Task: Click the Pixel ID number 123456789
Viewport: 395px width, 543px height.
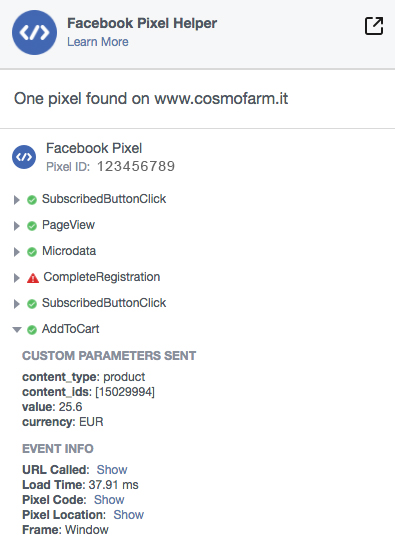Action: pyautogui.click(x=136, y=167)
